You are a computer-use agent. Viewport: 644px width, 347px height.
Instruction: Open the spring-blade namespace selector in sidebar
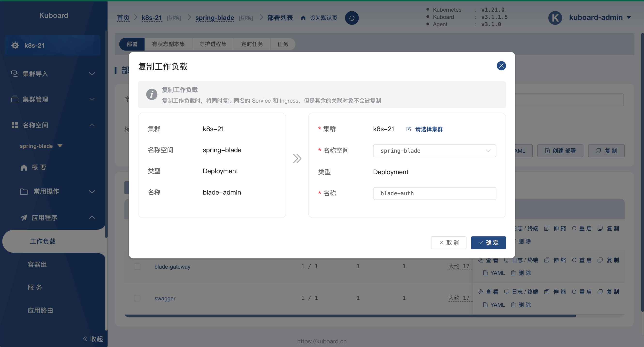tap(41, 146)
